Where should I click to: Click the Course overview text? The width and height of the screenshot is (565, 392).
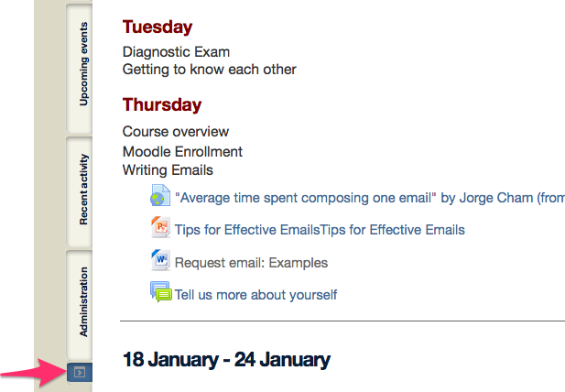click(176, 132)
